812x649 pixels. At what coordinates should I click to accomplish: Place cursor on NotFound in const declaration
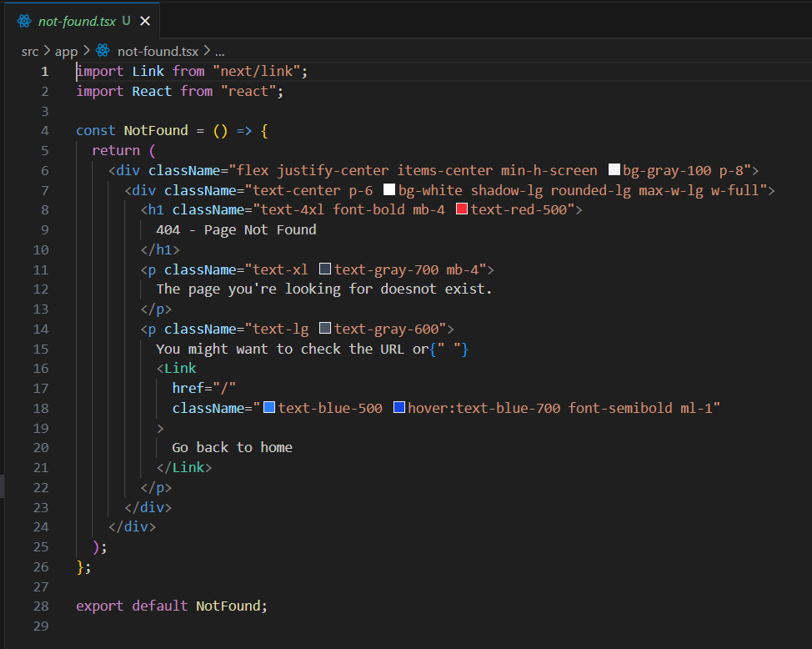point(156,131)
